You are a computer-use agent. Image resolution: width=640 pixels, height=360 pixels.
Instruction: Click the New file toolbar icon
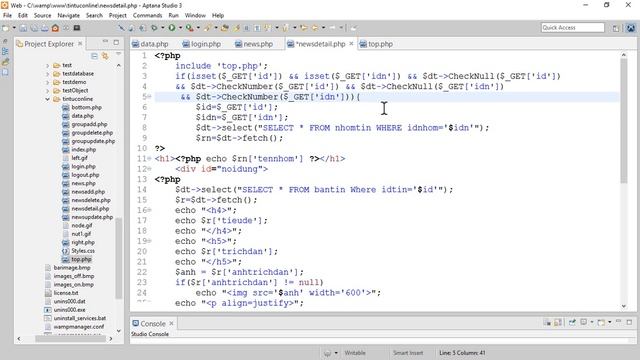click(x=5, y=28)
